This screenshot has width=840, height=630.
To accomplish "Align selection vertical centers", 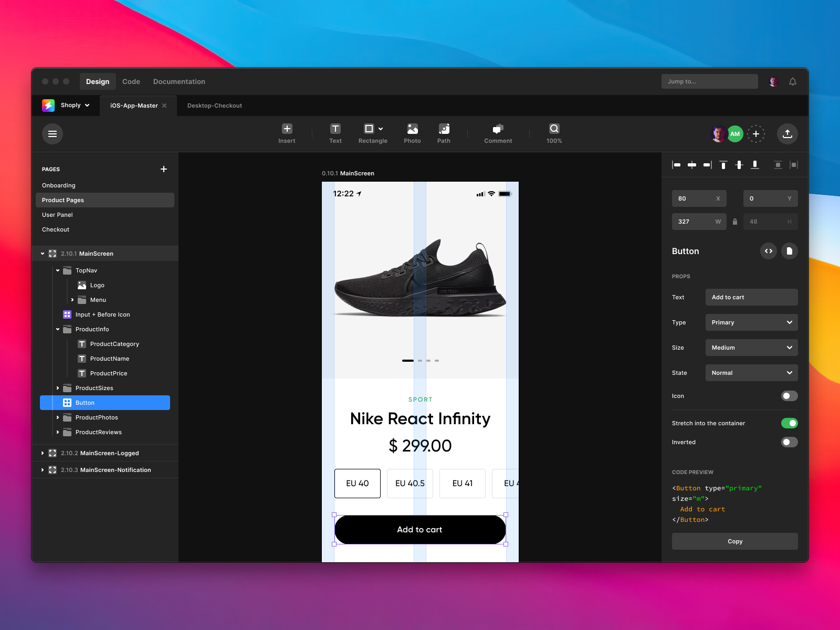I will 739,165.
